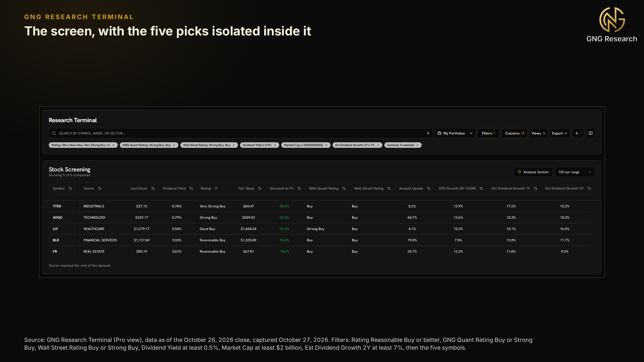Click LLY's Good Buy rating cell
644x362 pixels.
[207, 229]
